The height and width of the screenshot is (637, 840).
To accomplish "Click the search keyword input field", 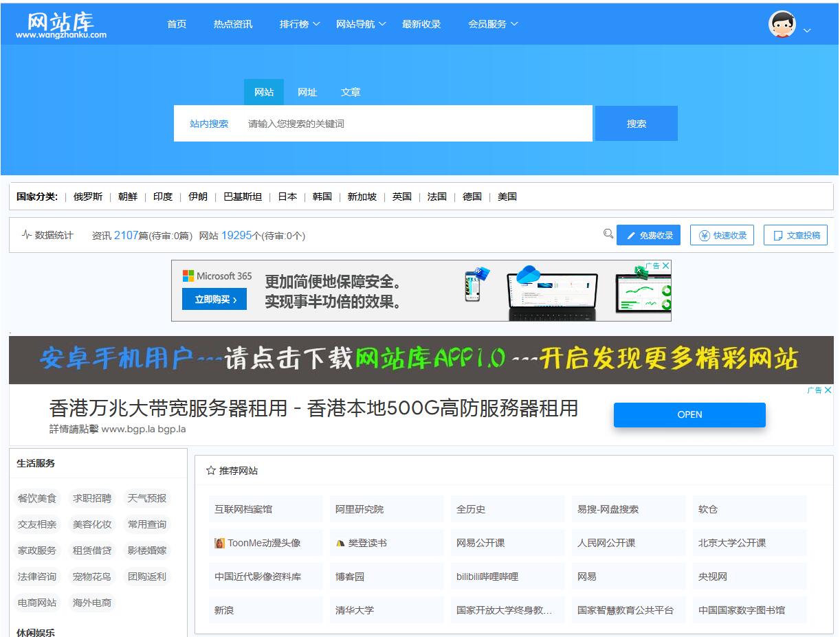I will [x=412, y=124].
